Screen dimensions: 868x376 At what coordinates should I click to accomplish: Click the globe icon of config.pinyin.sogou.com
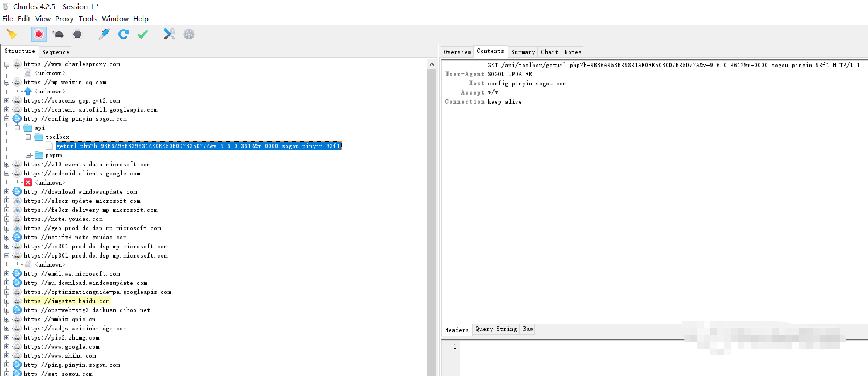click(x=17, y=119)
